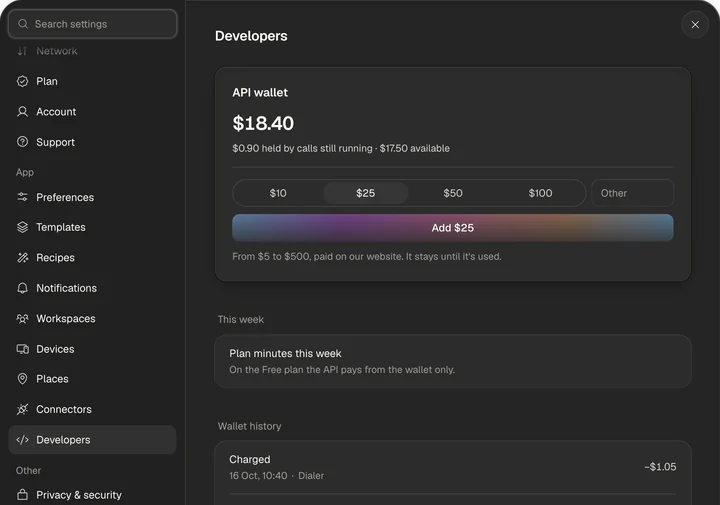
Task: Click the Connectors plug icon
Action: 22,409
